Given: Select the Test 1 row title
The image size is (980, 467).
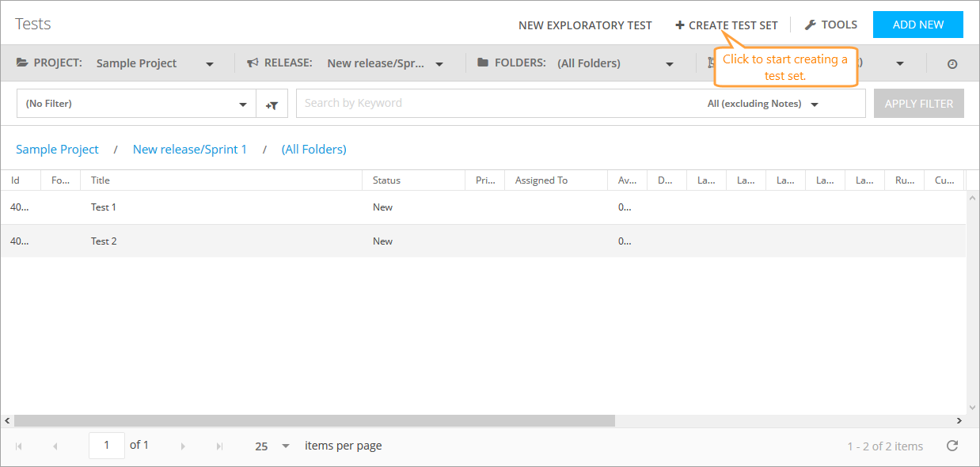Looking at the screenshot, I should [104, 207].
